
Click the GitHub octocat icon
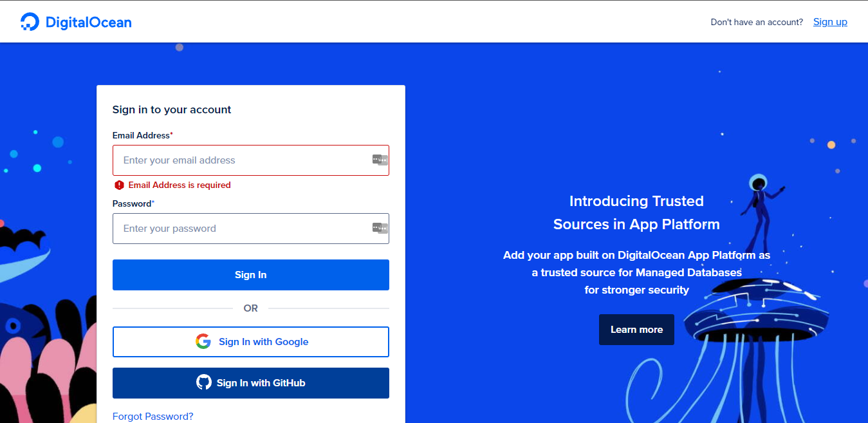pos(204,382)
